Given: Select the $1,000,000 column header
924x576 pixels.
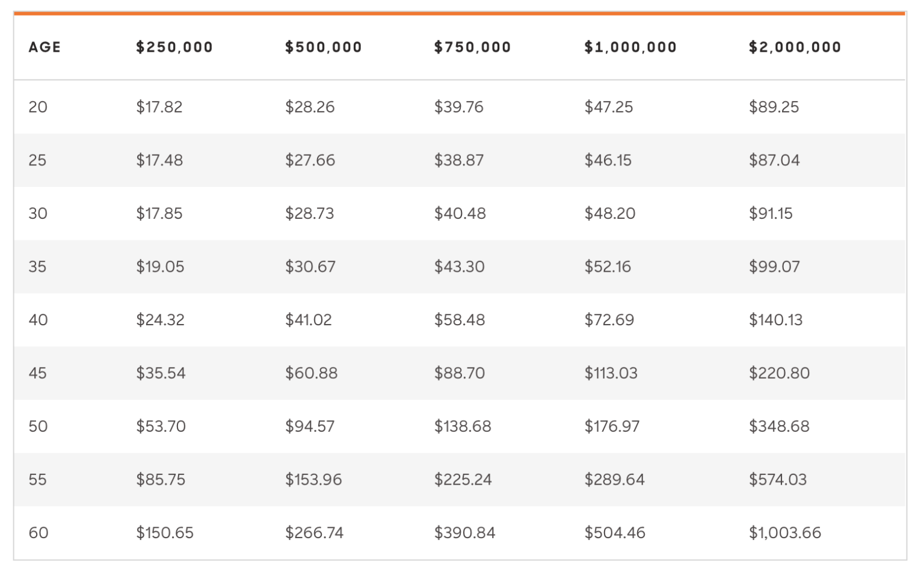Looking at the screenshot, I should tap(630, 47).
